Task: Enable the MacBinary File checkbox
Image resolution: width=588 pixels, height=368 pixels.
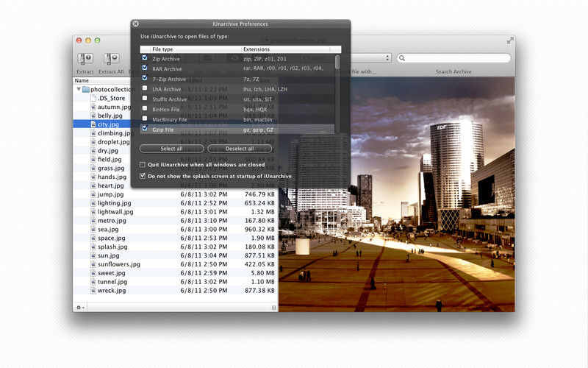Action: (x=145, y=118)
